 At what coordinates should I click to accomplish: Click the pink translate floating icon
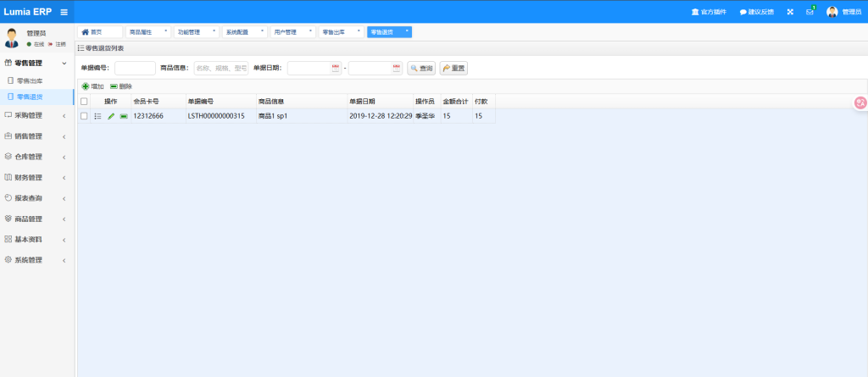[860, 103]
